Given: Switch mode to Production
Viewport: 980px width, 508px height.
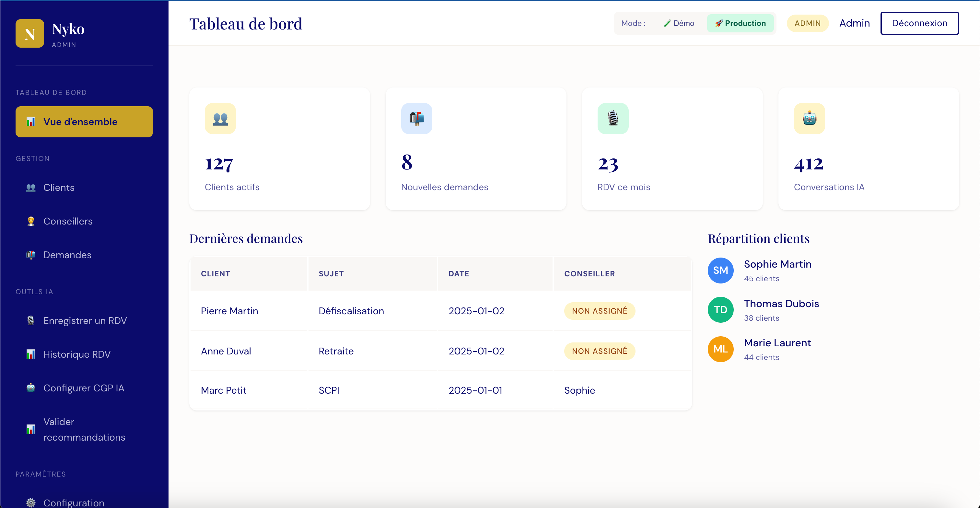Looking at the screenshot, I should point(740,23).
